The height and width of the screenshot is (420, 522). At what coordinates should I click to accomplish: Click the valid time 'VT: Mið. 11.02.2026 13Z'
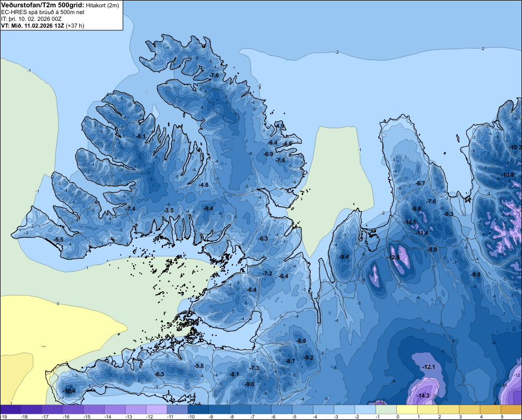tap(32, 26)
